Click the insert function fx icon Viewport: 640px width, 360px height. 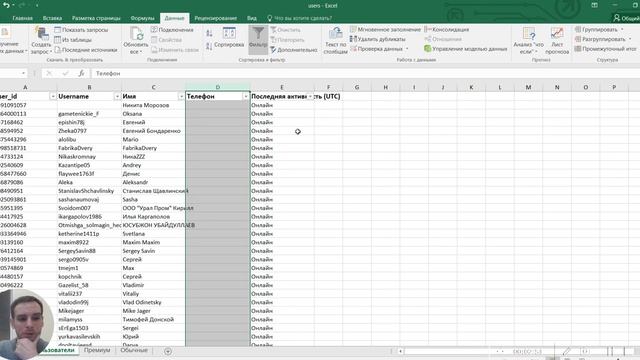click(81, 73)
